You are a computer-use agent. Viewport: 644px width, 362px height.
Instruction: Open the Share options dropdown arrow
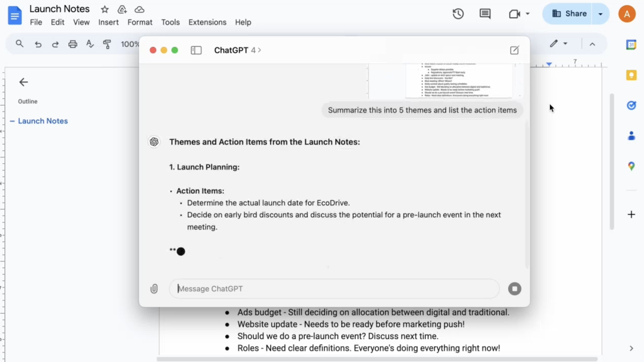pos(601,13)
